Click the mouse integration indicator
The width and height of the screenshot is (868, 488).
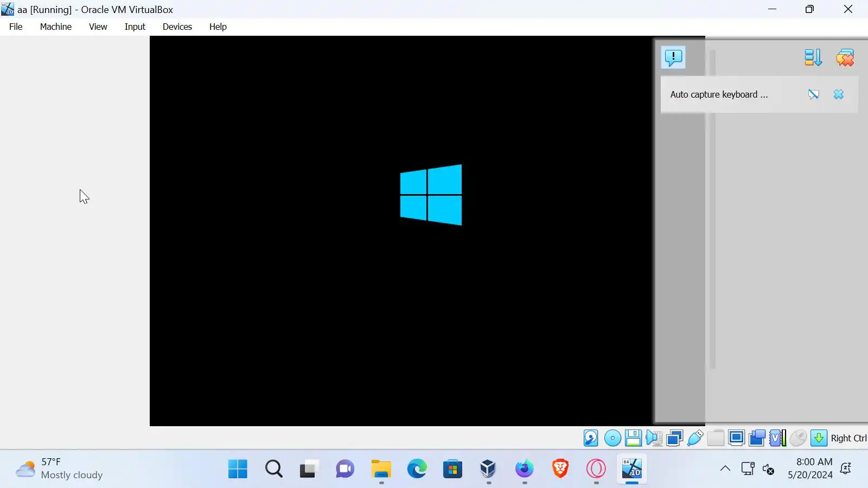[798, 438]
